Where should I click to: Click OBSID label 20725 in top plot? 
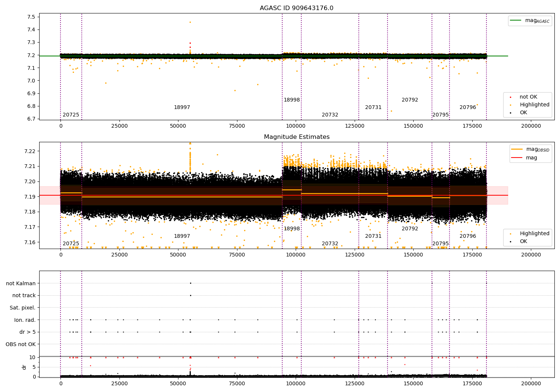click(x=71, y=115)
